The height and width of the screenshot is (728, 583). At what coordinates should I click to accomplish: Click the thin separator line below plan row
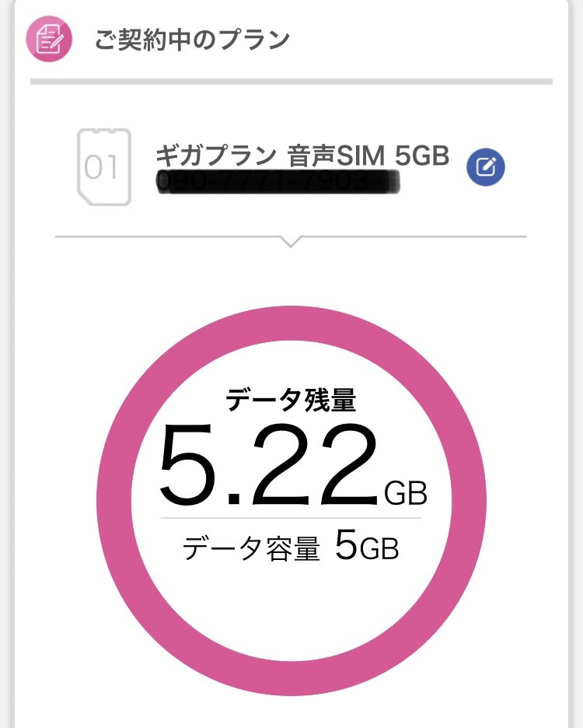tap(155, 236)
